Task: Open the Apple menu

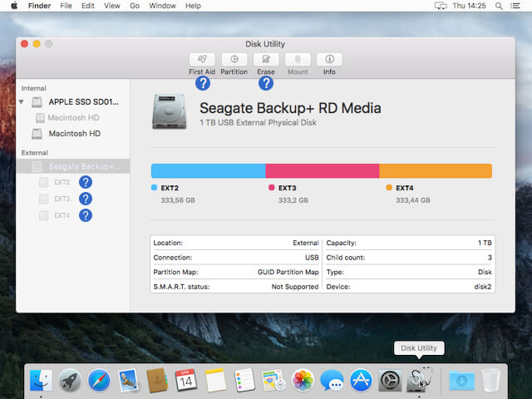Action: (13, 6)
